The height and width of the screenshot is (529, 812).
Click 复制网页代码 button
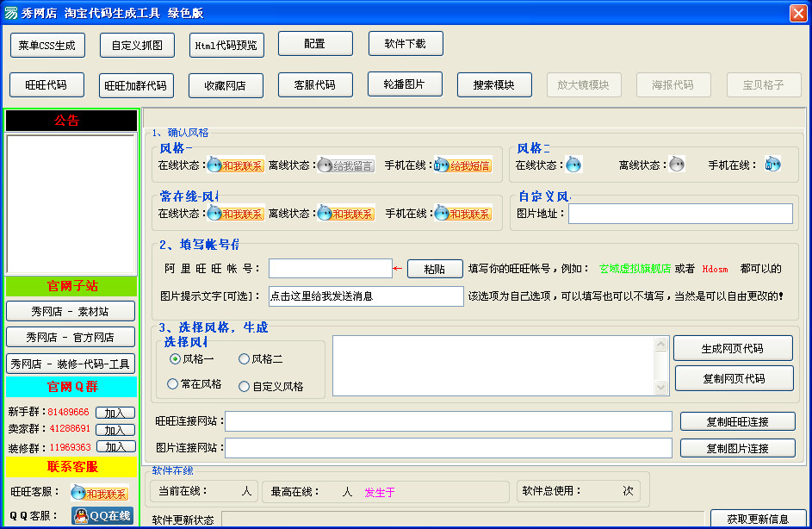coord(735,378)
